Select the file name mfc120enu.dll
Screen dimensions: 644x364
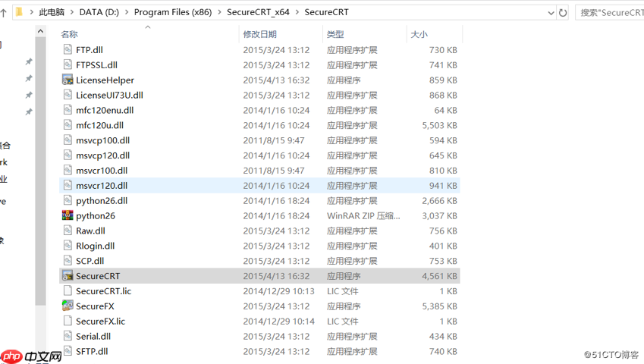(105, 111)
